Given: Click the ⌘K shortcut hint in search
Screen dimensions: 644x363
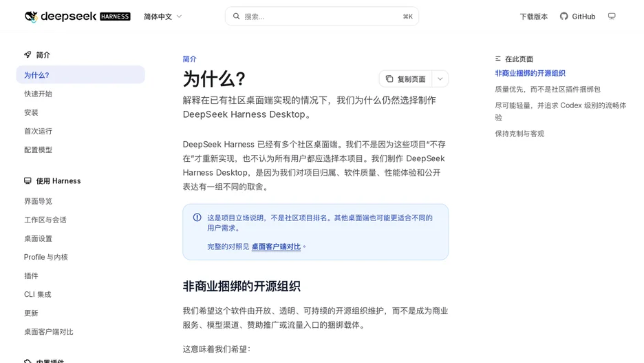Looking at the screenshot, I should [x=407, y=17].
